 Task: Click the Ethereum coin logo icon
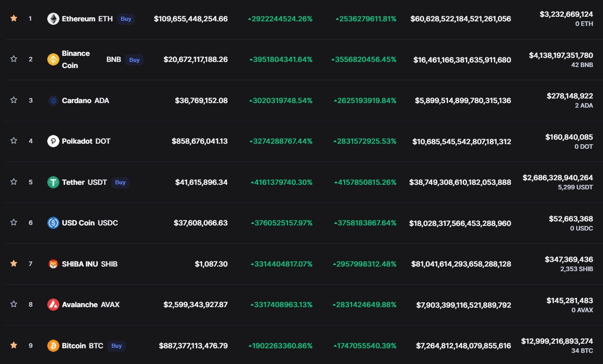[53, 19]
